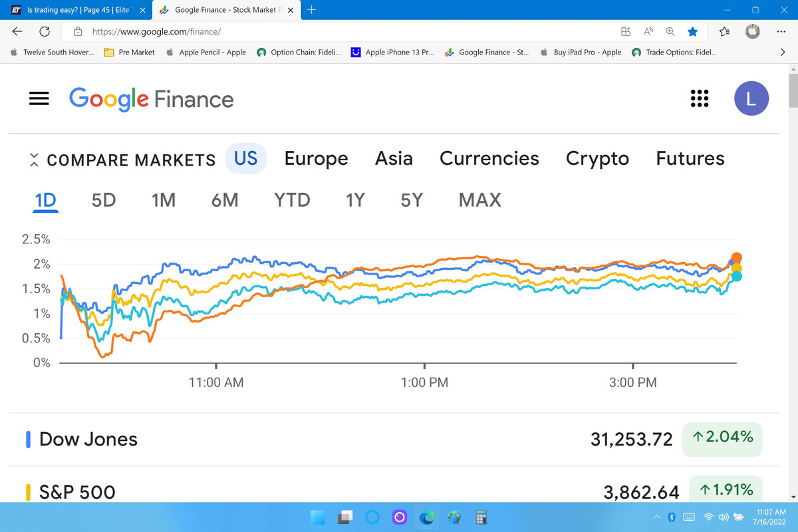Close the 'Is trading easy?' tab
The image size is (798, 532).
142,10
